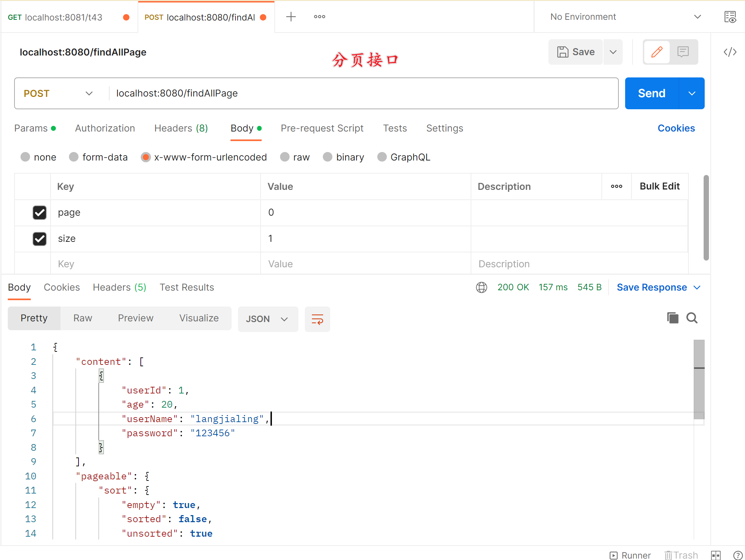Switch response view to Visualize
745x560 pixels.
coord(199,318)
